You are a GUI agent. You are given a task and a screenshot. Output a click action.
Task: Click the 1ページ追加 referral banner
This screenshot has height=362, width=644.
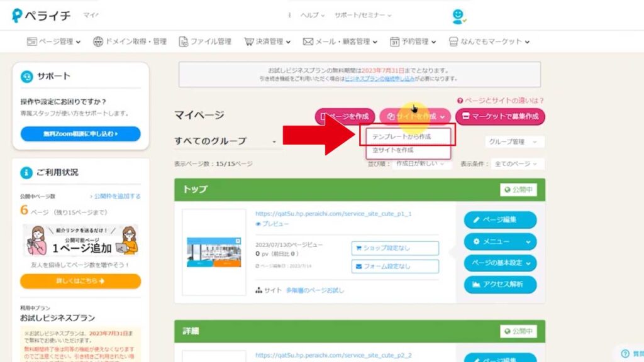(x=80, y=241)
